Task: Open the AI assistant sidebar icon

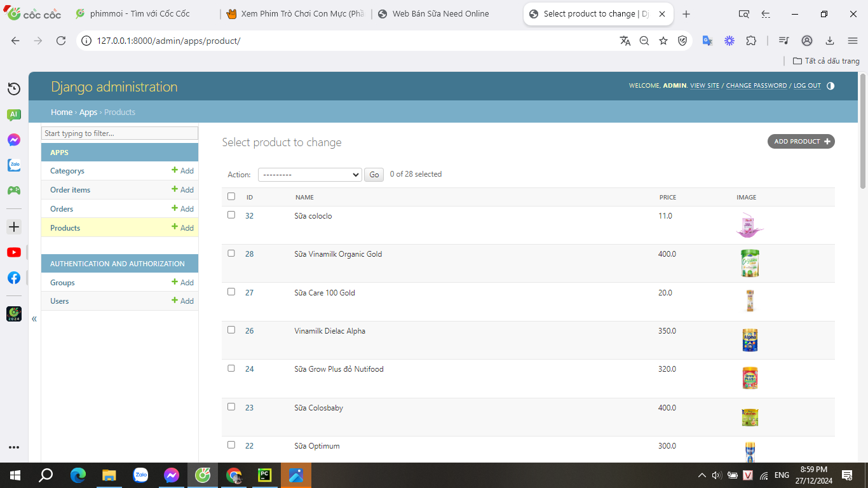Action: tap(14, 115)
